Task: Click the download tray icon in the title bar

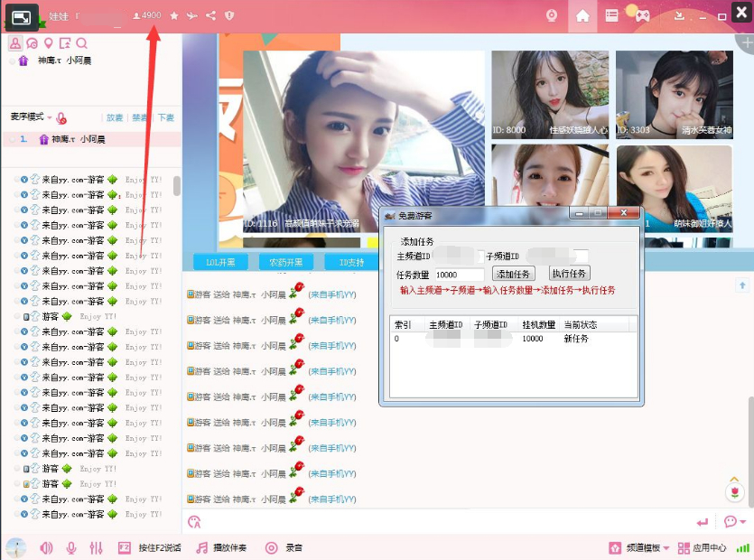Action: [679, 16]
